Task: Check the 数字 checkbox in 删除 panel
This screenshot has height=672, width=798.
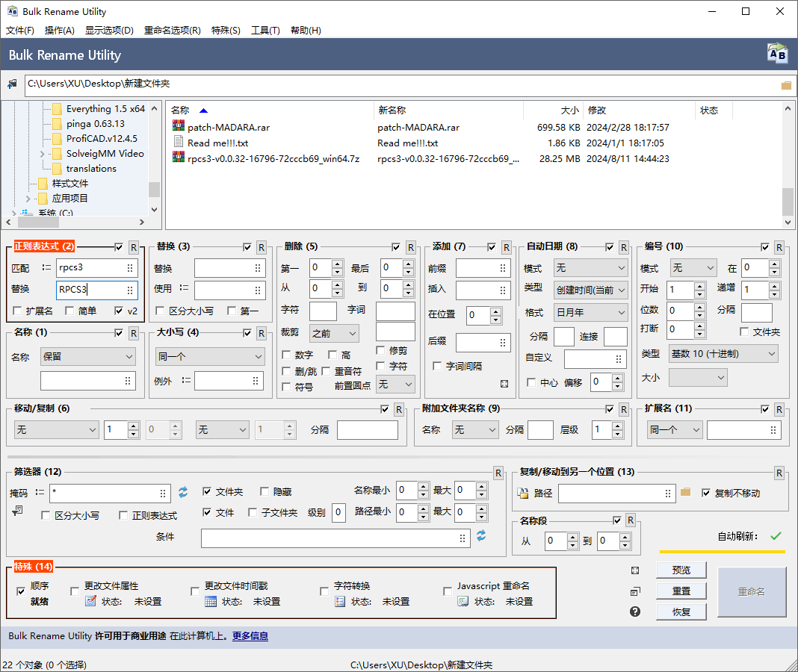Action: click(x=286, y=355)
